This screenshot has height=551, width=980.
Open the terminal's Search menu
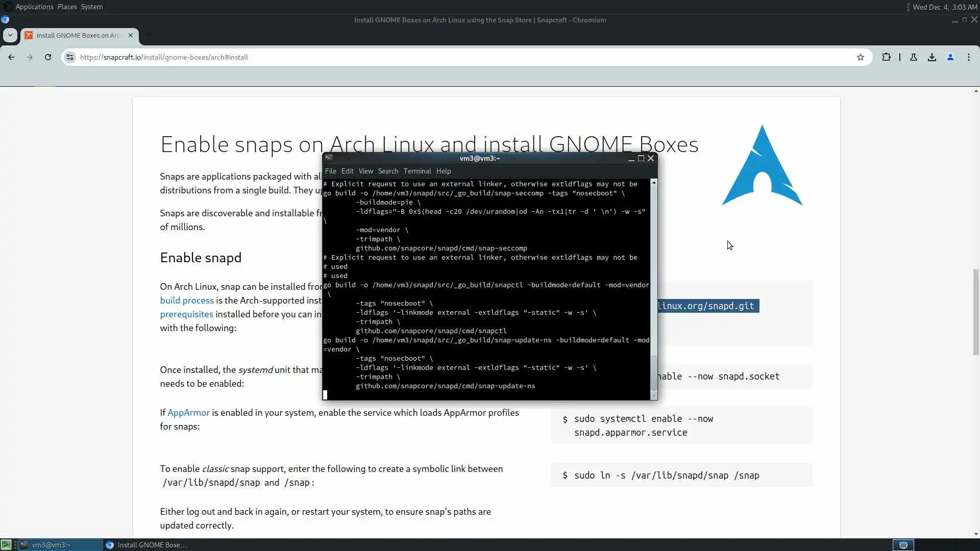pos(388,171)
